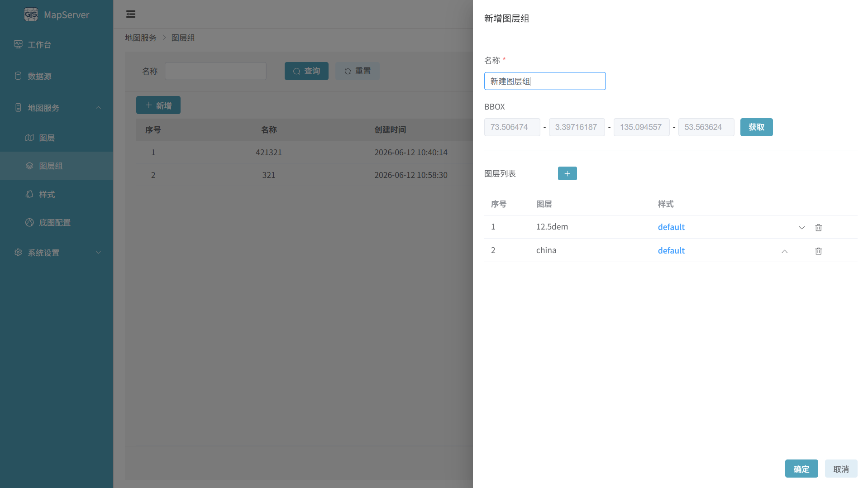
Task: Click the 系统设置 gear icon
Action: [x=18, y=253]
